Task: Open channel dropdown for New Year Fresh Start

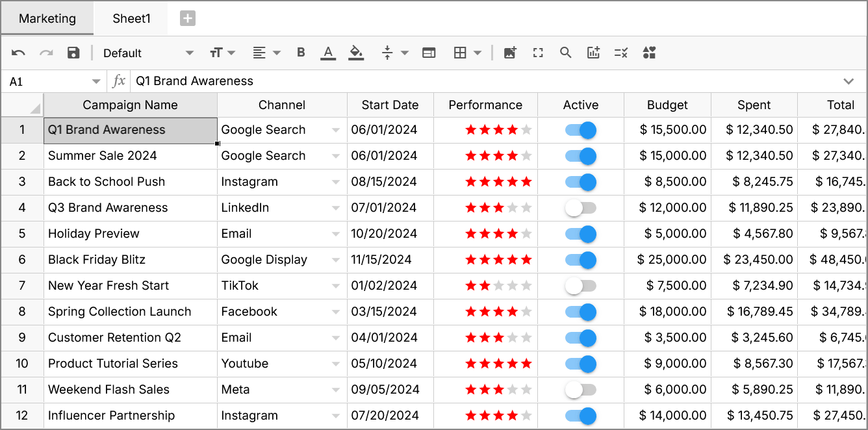Action: 335,286
